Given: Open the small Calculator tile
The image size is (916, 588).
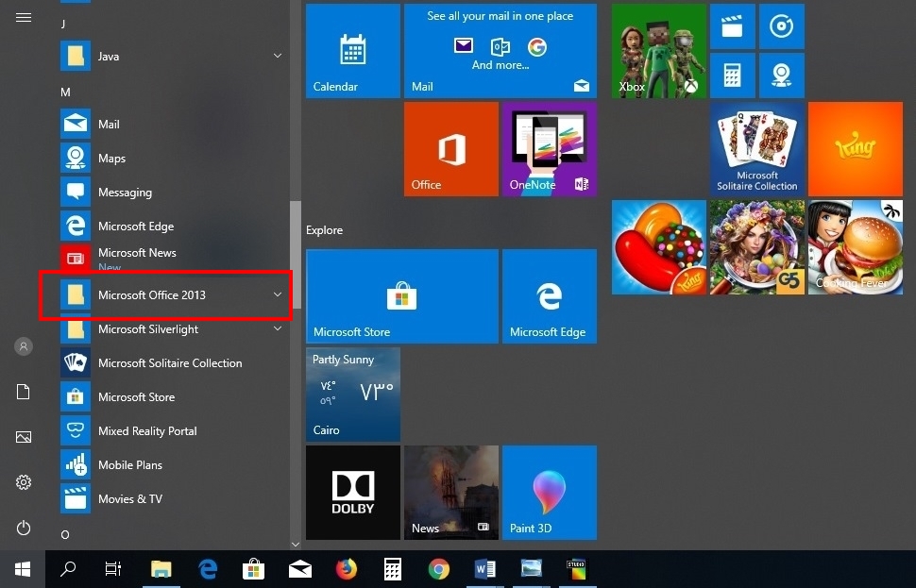Looking at the screenshot, I should click(733, 76).
